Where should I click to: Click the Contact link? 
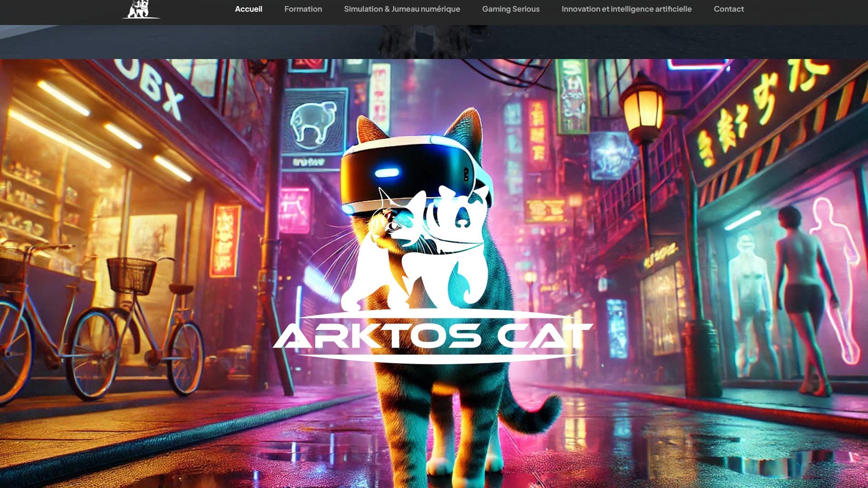tap(728, 9)
